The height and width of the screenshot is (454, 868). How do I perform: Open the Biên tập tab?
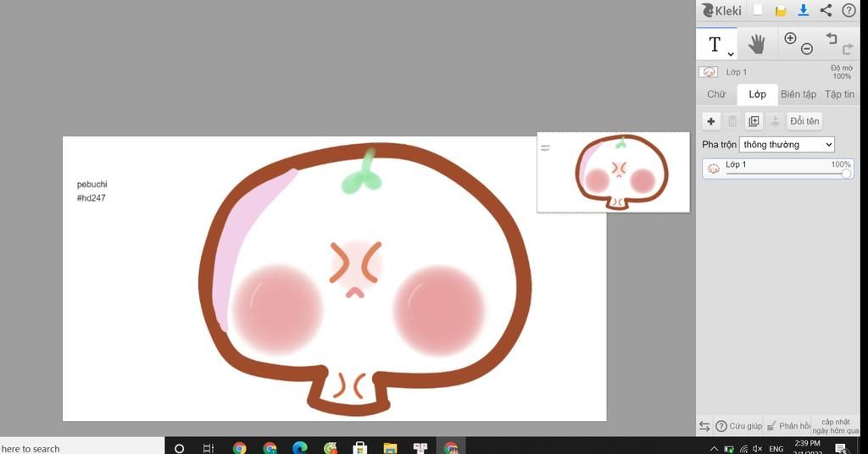(x=798, y=94)
